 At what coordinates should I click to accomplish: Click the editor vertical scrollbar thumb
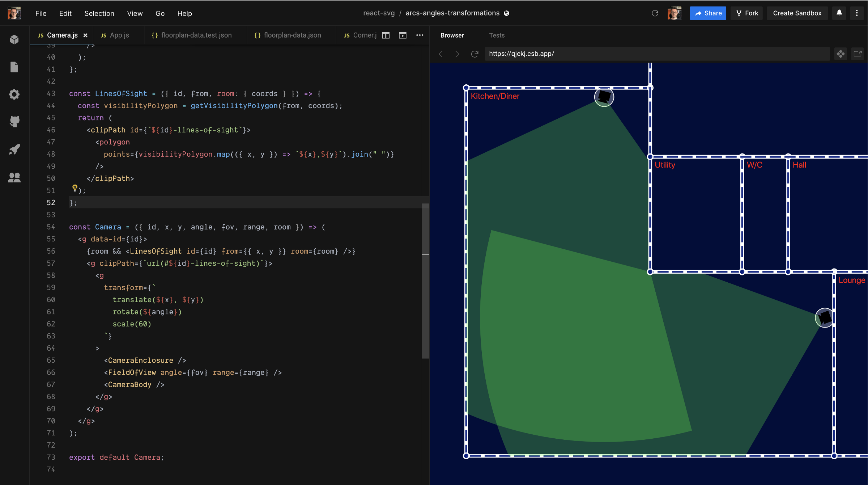tap(425, 281)
